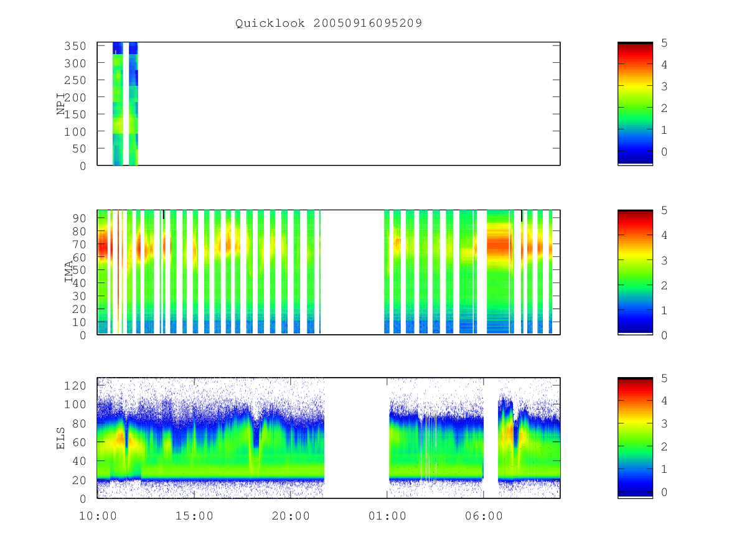Click the plot title Quicklook 20050916095209
Image resolution: width=747 pixels, height=560 pixels.
329,23
